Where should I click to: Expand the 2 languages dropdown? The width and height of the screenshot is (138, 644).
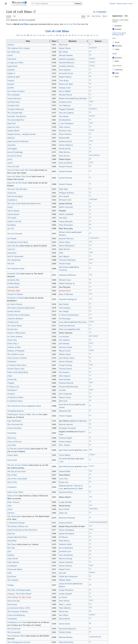(101, 12)
